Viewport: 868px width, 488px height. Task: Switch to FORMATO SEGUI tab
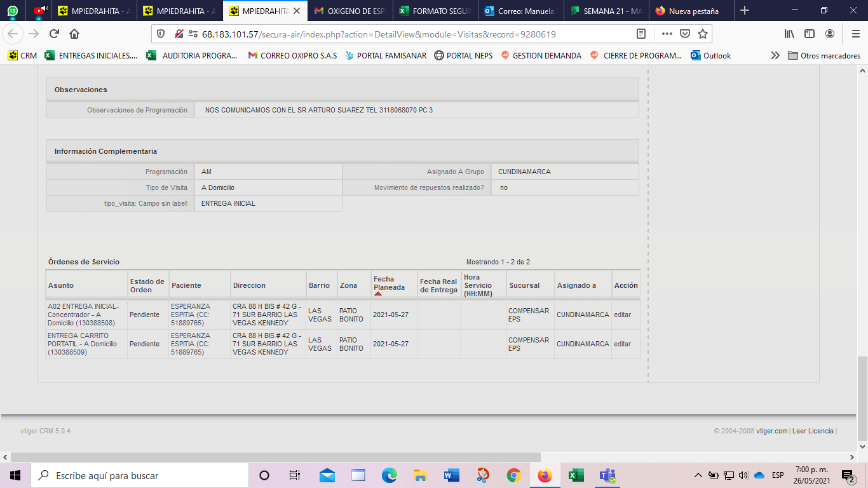coord(435,11)
